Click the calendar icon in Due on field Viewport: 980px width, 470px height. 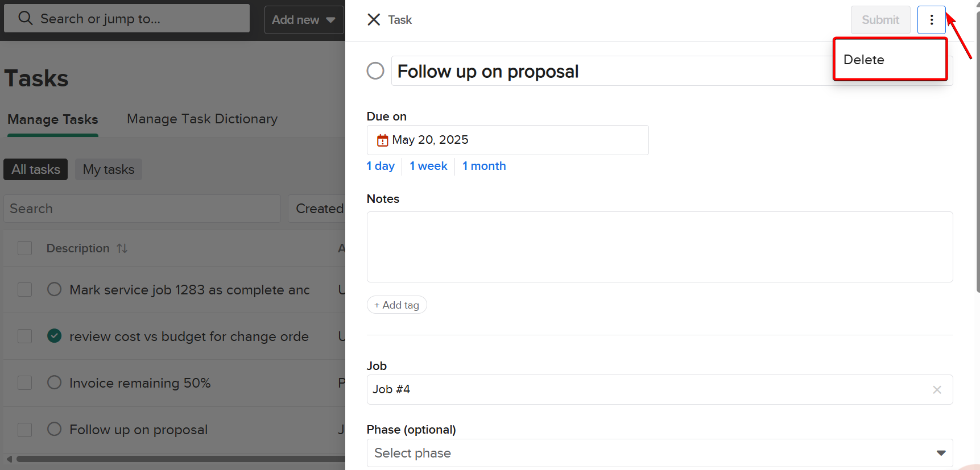(x=383, y=140)
